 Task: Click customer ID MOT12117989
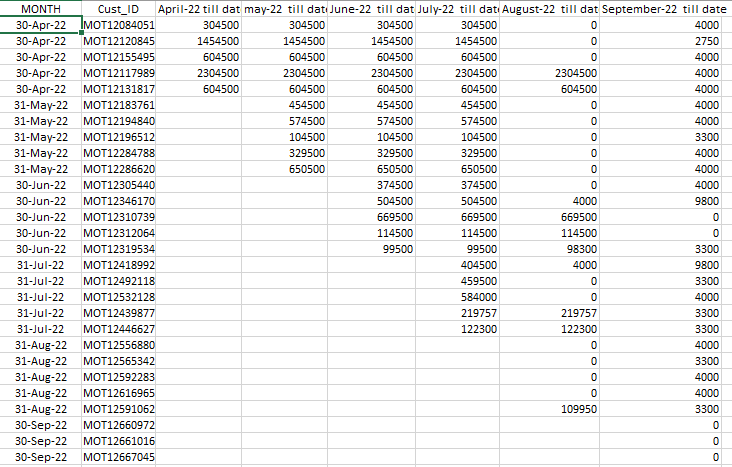click(x=119, y=73)
